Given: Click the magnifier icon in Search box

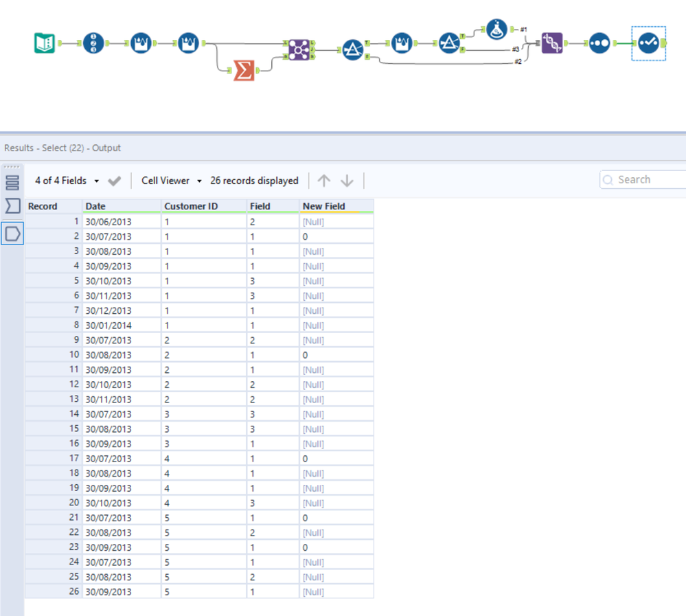Looking at the screenshot, I should tap(608, 180).
